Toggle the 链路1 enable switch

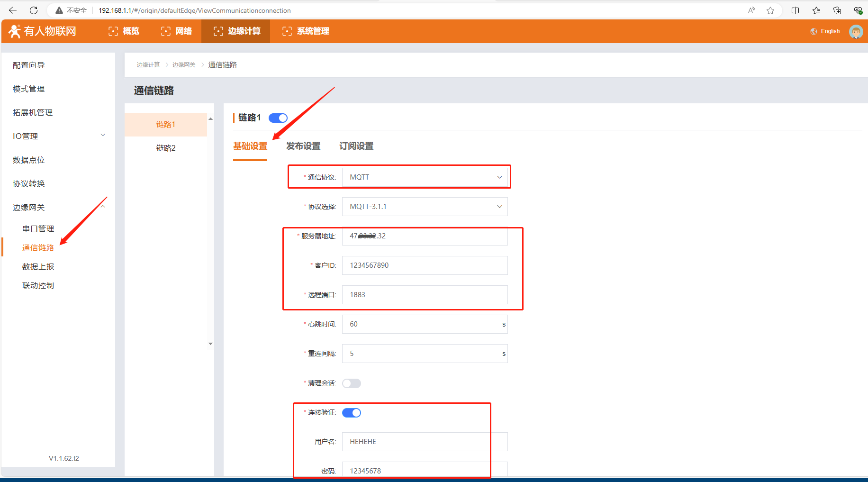[x=278, y=118]
